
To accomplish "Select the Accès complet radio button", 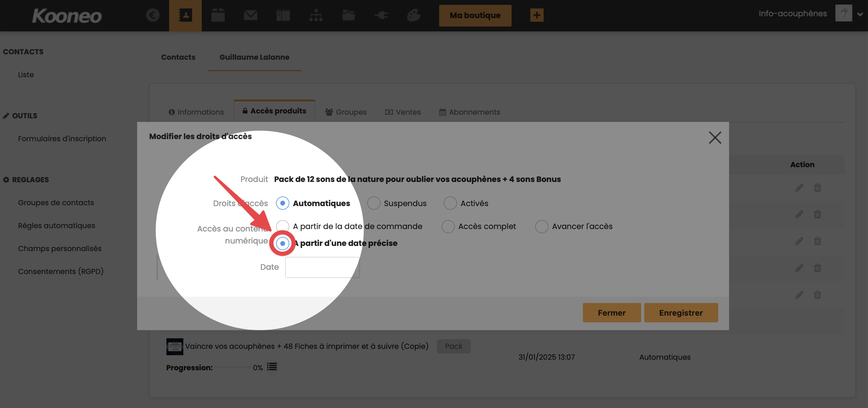I will point(448,226).
